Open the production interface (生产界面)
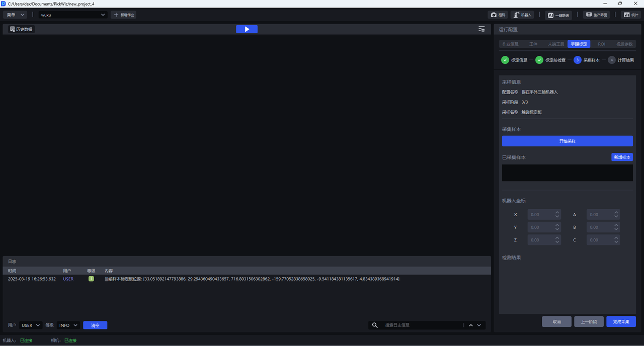 [596, 15]
